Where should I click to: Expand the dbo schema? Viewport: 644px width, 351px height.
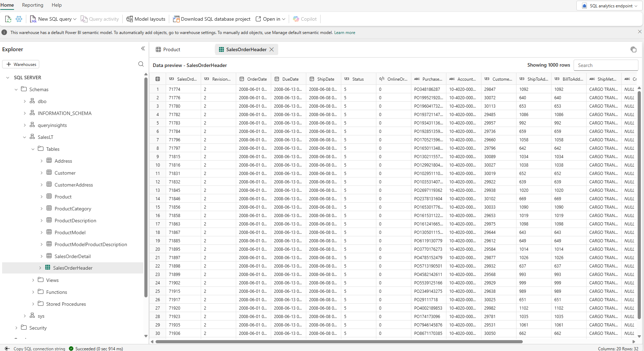pos(25,101)
